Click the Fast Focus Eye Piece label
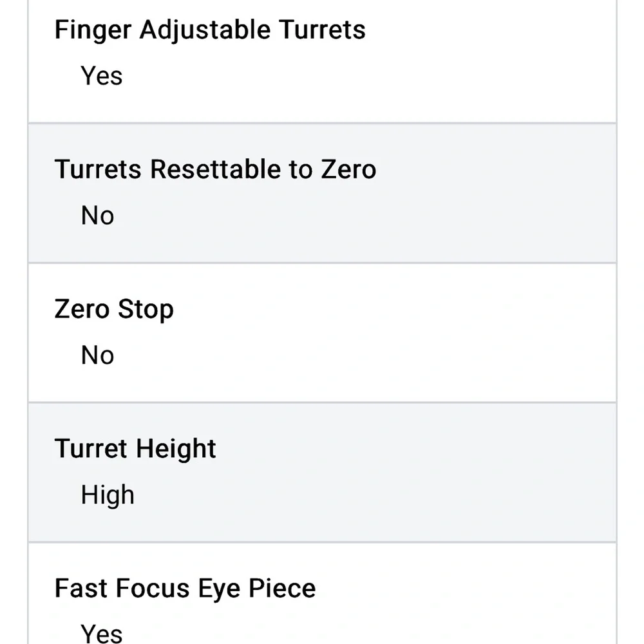Viewport: 644px width, 644px height. point(185,589)
